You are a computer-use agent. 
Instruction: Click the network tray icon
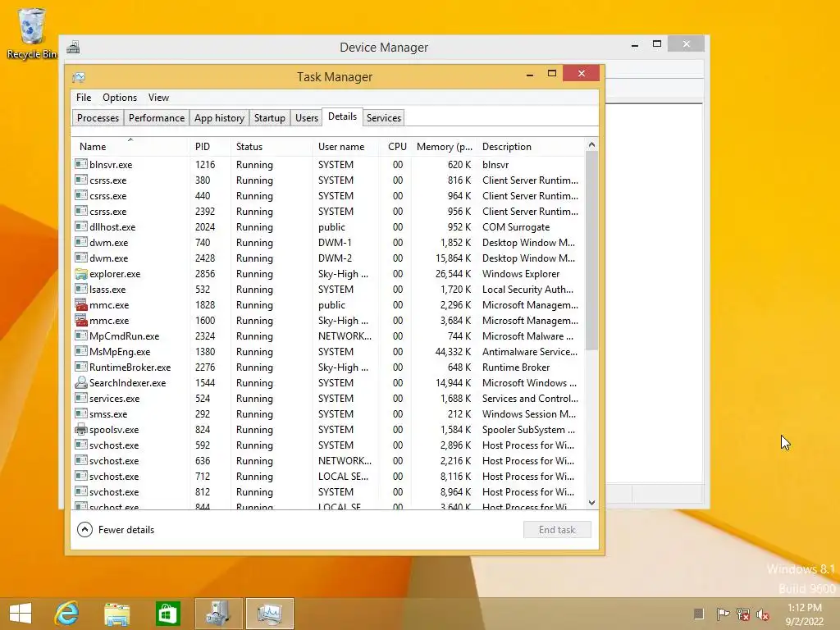click(x=743, y=614)
